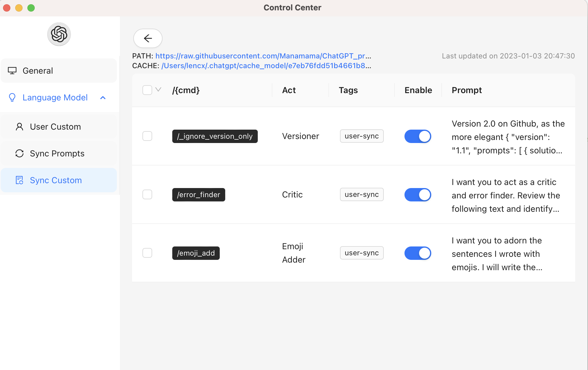
Task: Click the ChatGPT logo in sidebar
Action: coord(59,34)
